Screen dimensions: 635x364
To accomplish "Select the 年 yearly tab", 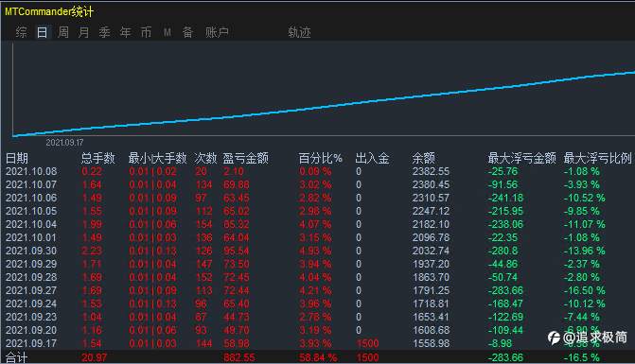I will [x=126, y=32].
